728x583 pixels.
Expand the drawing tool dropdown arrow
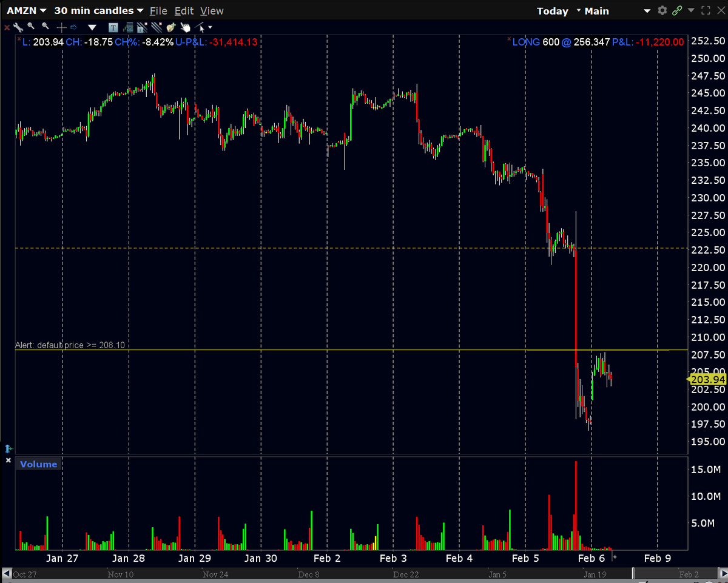[210, 27]
